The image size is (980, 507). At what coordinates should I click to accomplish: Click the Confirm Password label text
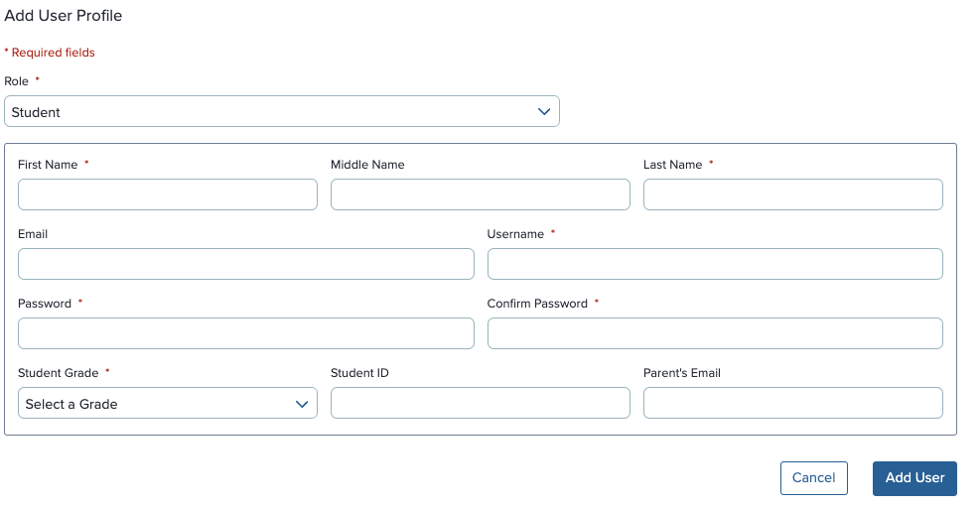537,304
